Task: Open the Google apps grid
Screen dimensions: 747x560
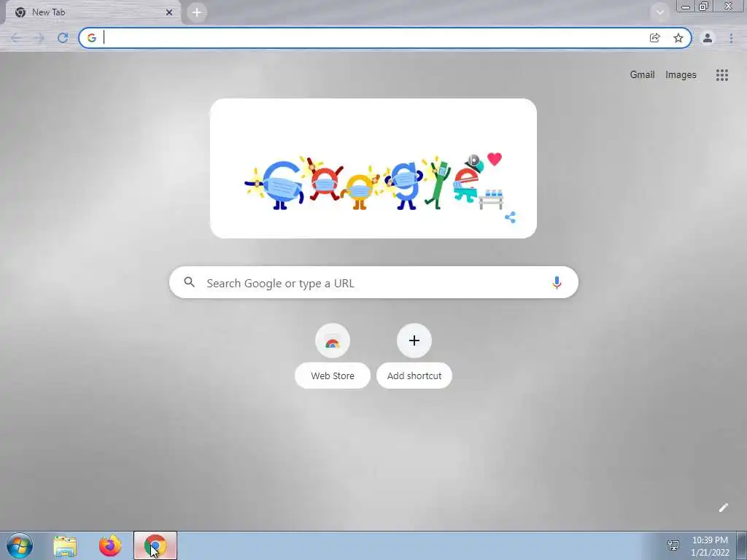Action: pyautogui.click(x=721, y=75)
